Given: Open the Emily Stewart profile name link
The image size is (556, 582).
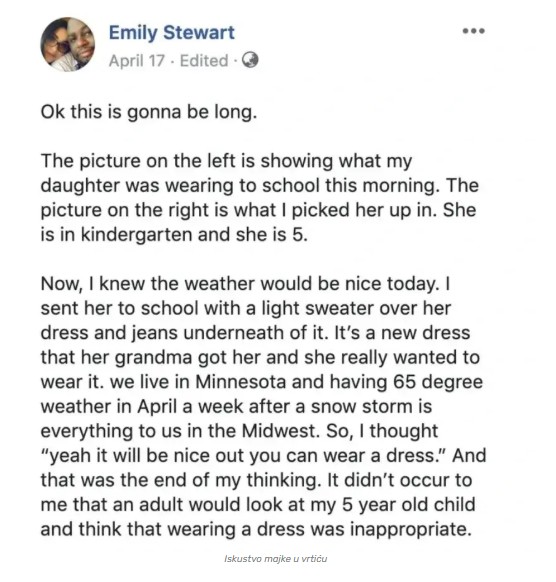Looking at the screenshot, I should point(171,33).
